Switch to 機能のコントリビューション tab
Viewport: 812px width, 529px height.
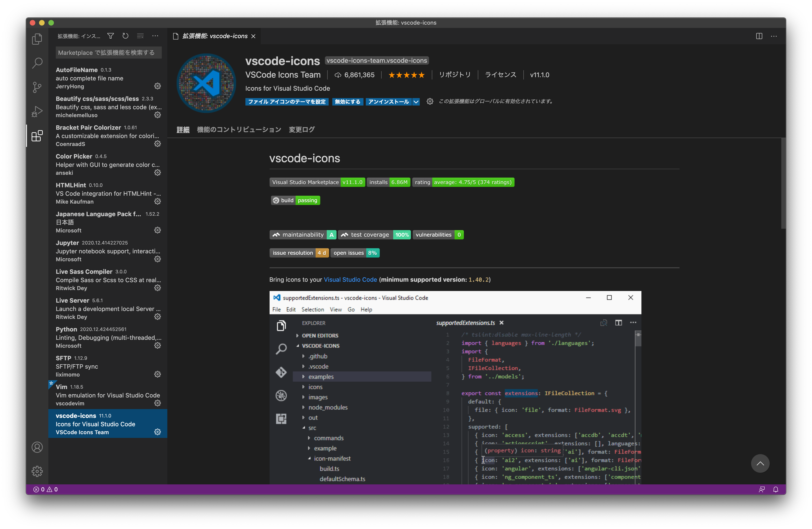(x=239, y=130)
